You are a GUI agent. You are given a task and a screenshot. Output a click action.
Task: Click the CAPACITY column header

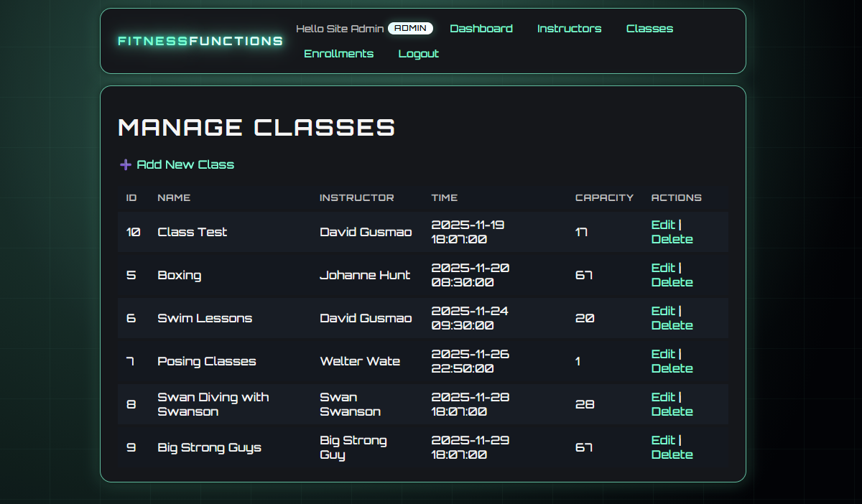604,197
